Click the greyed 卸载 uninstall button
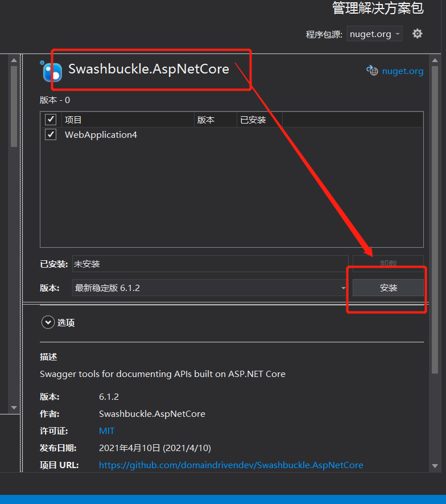The height and width of the screenshot is (504, 446). 388,263
